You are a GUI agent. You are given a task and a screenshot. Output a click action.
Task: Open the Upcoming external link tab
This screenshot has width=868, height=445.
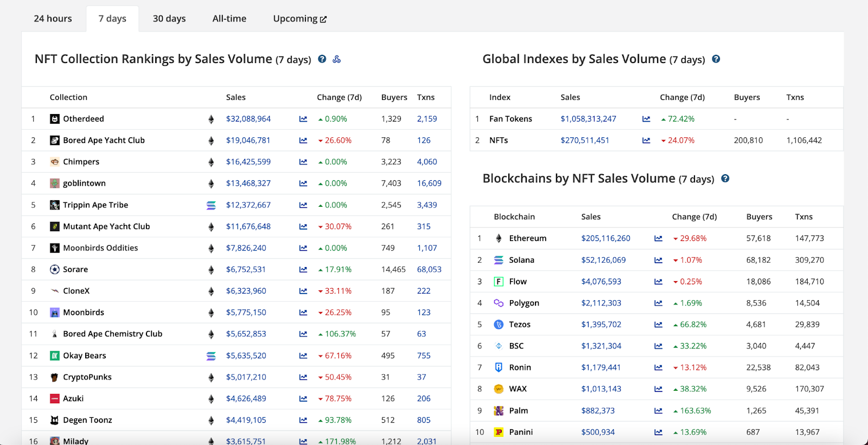pos(300,18)
